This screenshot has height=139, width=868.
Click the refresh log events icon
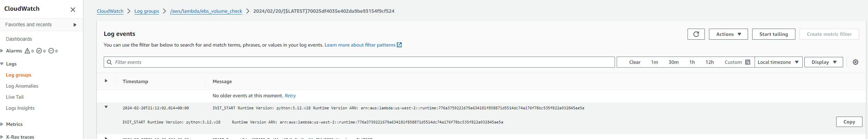[x=696, y=34]
